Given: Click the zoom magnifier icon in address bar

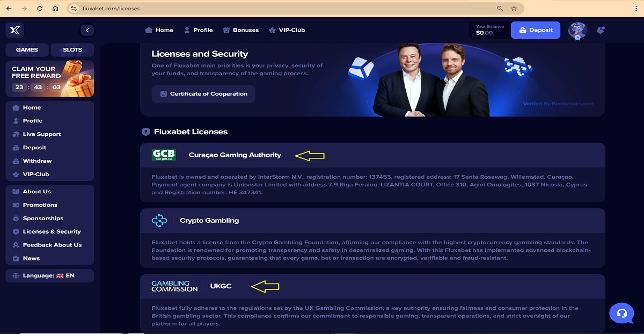Looking at the screenshot, I should (x=500, y=9).
